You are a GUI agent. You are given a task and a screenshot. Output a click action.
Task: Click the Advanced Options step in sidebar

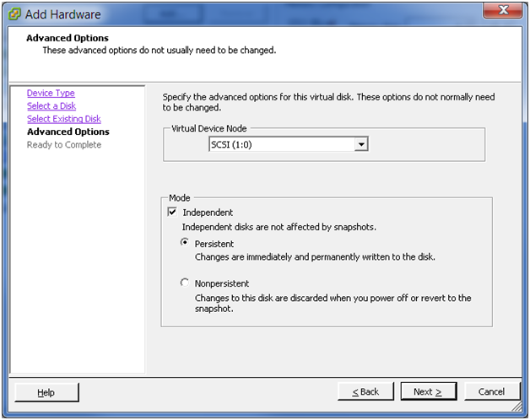[x=68, y=132]
